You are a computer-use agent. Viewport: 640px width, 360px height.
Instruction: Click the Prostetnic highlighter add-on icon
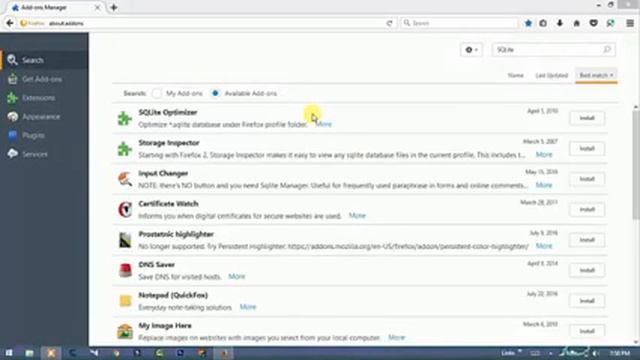124,240
